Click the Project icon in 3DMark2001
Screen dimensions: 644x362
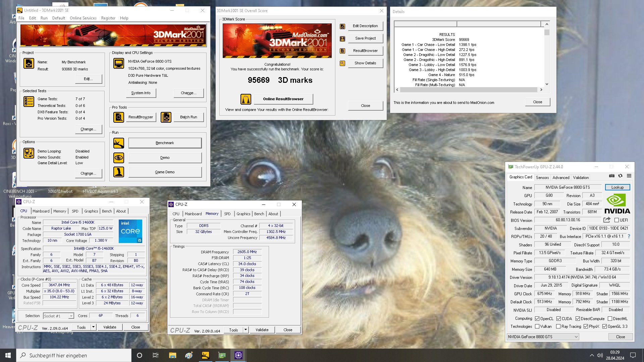tap(29, 63)
